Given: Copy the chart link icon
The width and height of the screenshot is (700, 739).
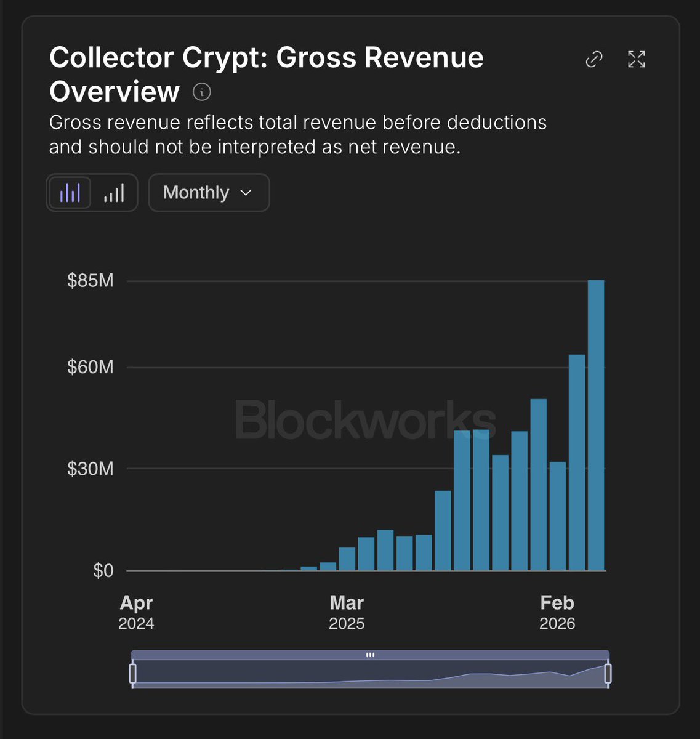Looking at the screenshot, I should click(x=593, y=59).
